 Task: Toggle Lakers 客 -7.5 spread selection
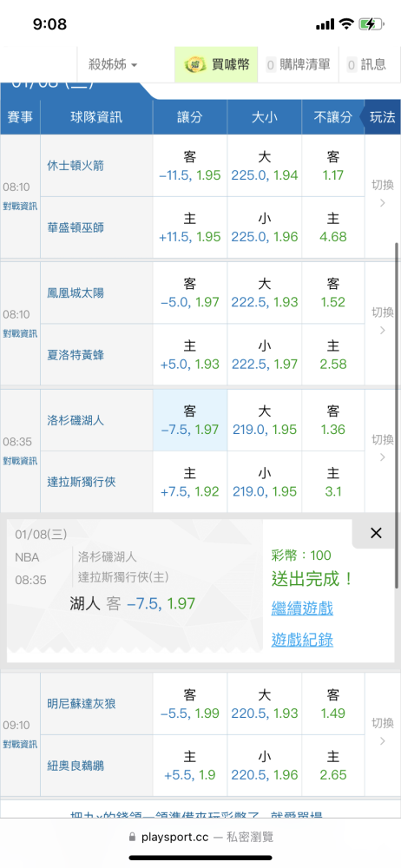pyautogui.click(x=190, y=420)
